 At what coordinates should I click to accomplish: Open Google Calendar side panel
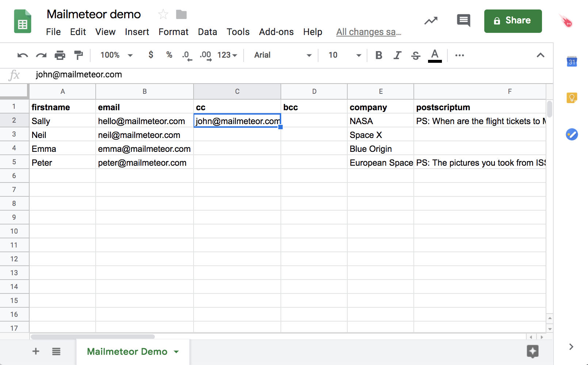tap(572, 62)
